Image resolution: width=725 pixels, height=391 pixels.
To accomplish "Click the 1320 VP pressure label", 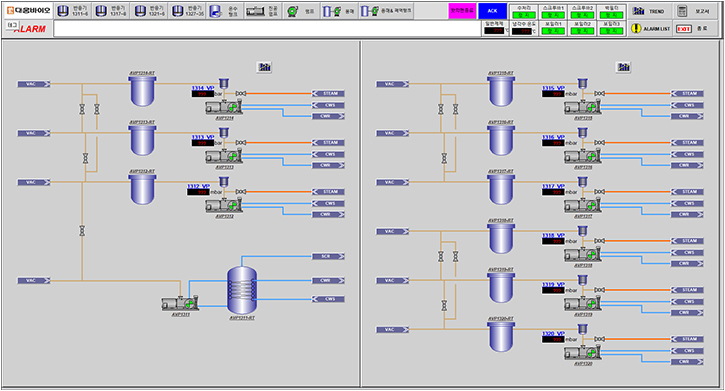I will [553, 333].
